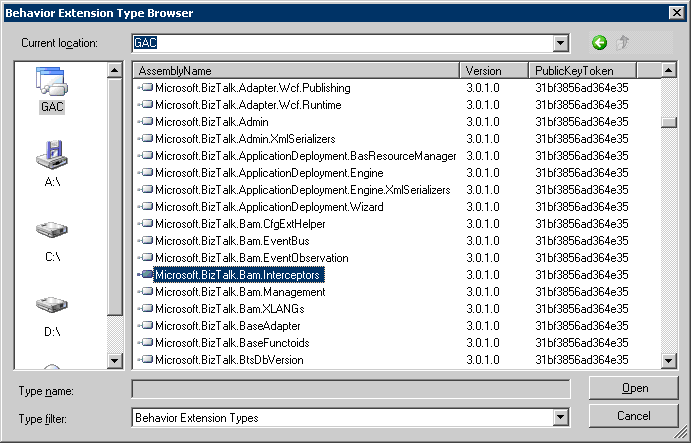Select Microsoft.BizTalk.Bam.EventBus assembly name
Viewport: 691px width, 443px height.
coord(232,241)
